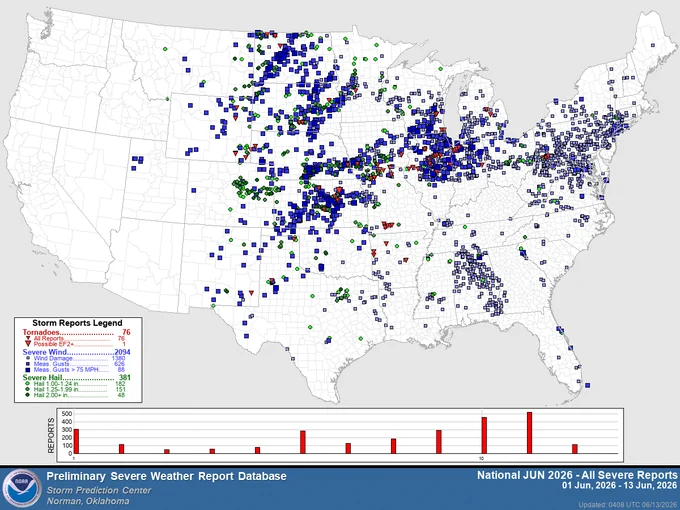Click the Severe Wind total '2094'

pyautogui.click(x=122, y=352)
